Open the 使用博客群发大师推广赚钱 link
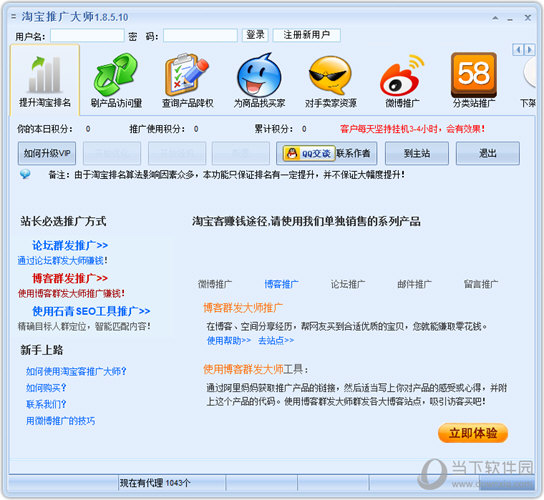 [x=71, y=294]
